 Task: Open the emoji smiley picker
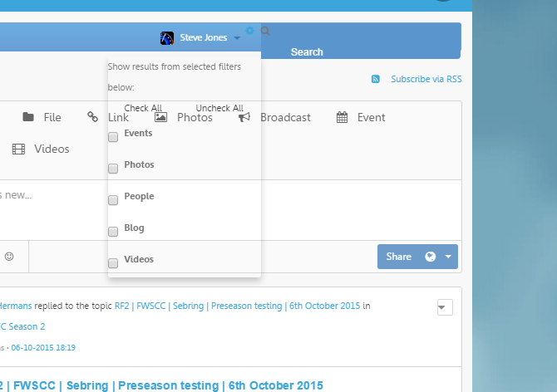9,256
